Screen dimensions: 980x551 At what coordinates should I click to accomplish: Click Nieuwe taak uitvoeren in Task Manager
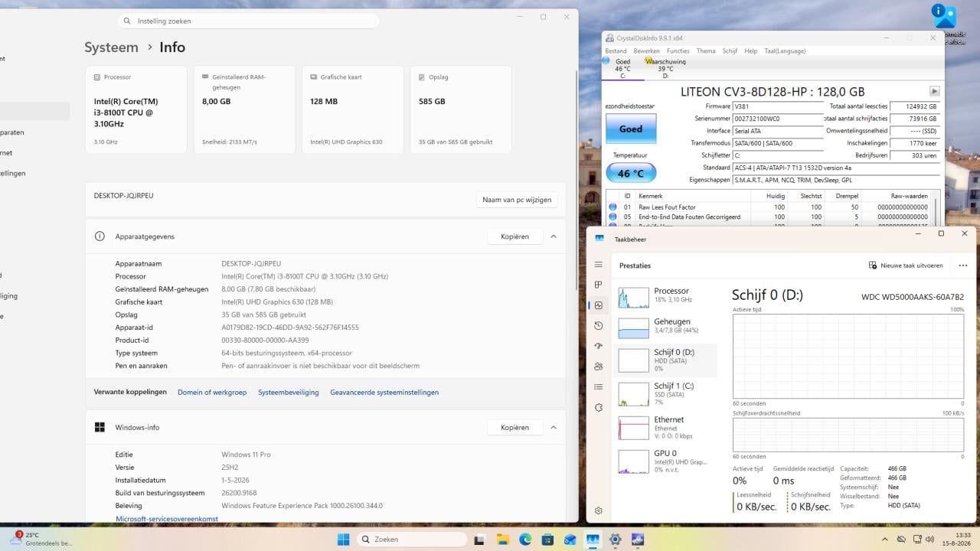(x=906, y=266)
